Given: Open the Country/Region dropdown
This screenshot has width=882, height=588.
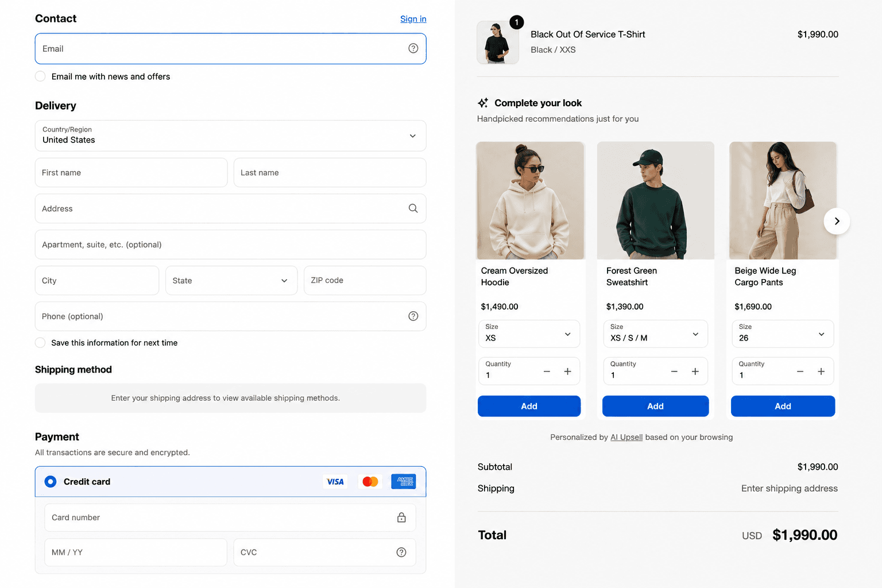Looking at the screenshot, I should coord(230,136).
